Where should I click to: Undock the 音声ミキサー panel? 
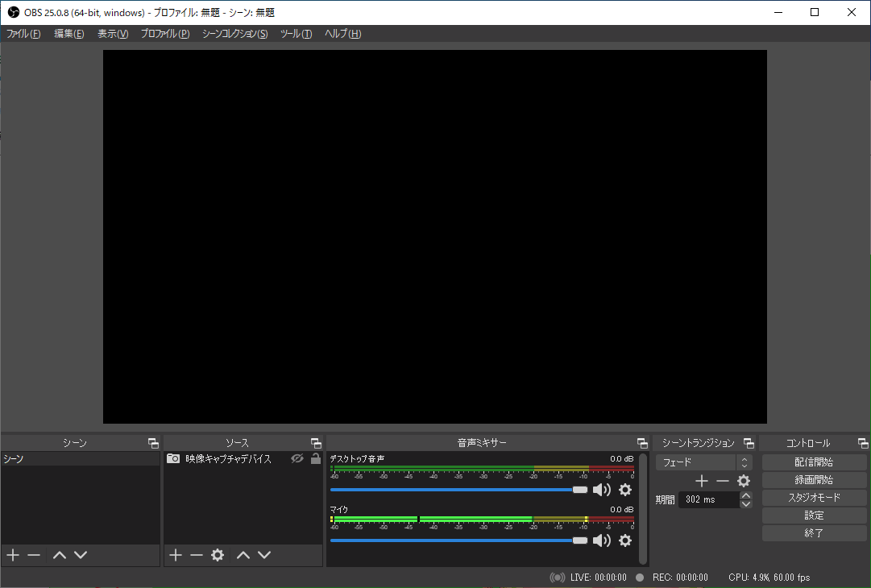click(642, 443)
